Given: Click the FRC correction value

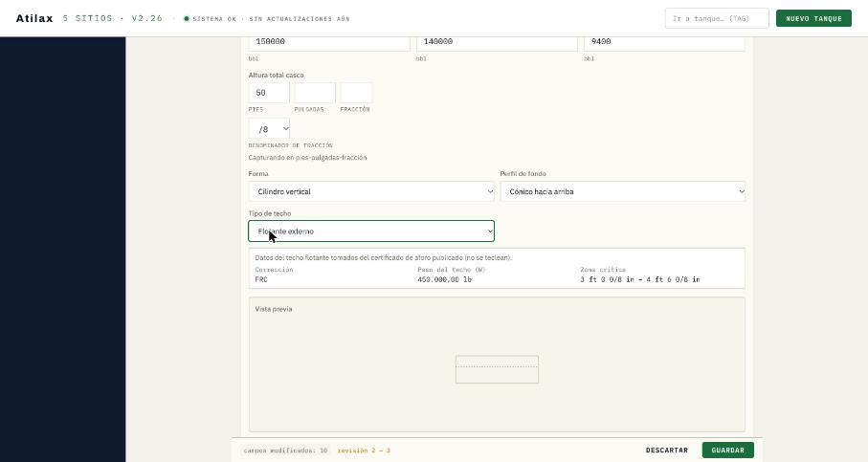Looking at the screenshot, I should 261,279.
